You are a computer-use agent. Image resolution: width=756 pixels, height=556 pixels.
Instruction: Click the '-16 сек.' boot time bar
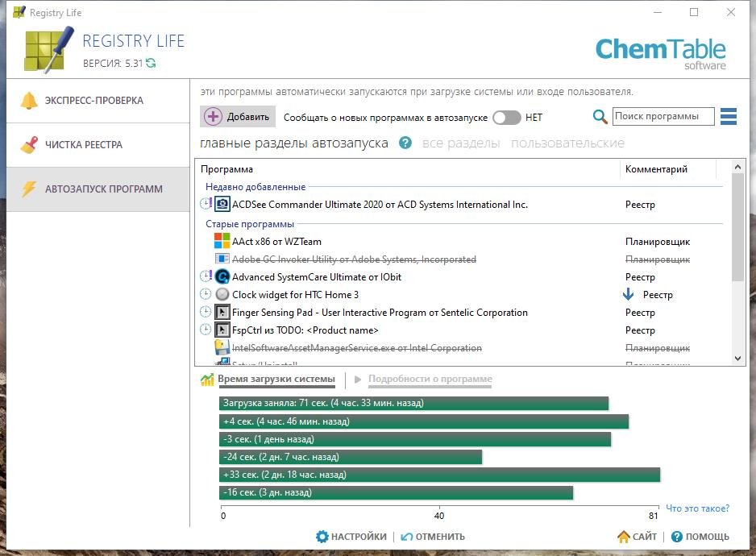pos(397,492)
